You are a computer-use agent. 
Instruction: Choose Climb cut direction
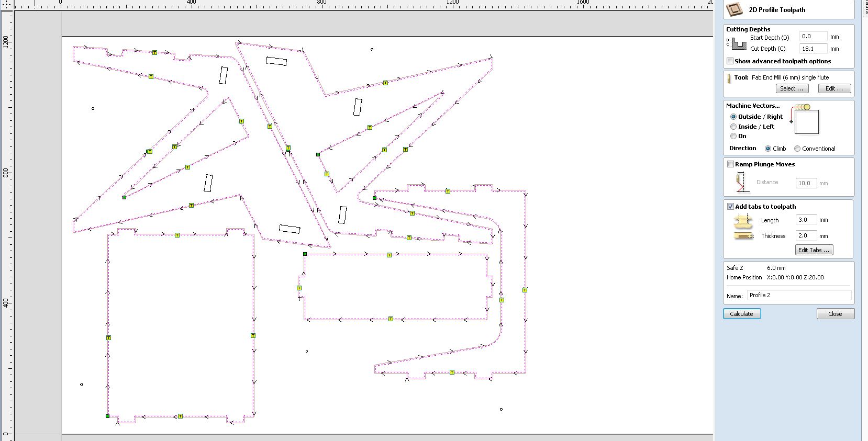(768, 149)
